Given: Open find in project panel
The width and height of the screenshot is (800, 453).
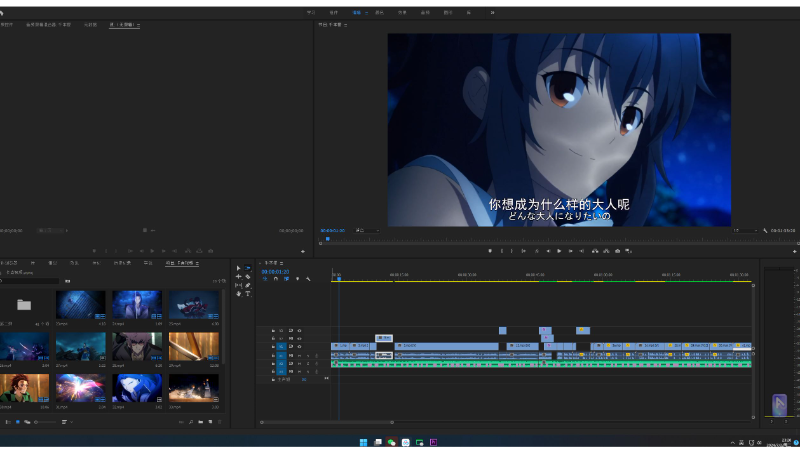Looking at the screenshot, I should click(x=191, y=422).
